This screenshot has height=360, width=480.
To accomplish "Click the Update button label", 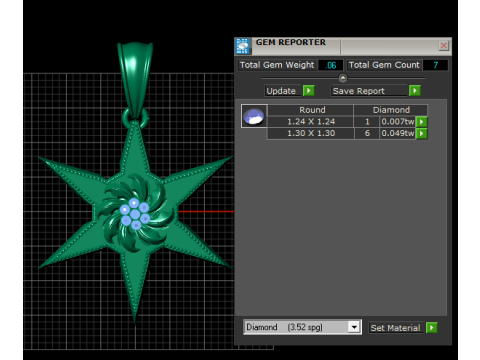I will [283, 91].
